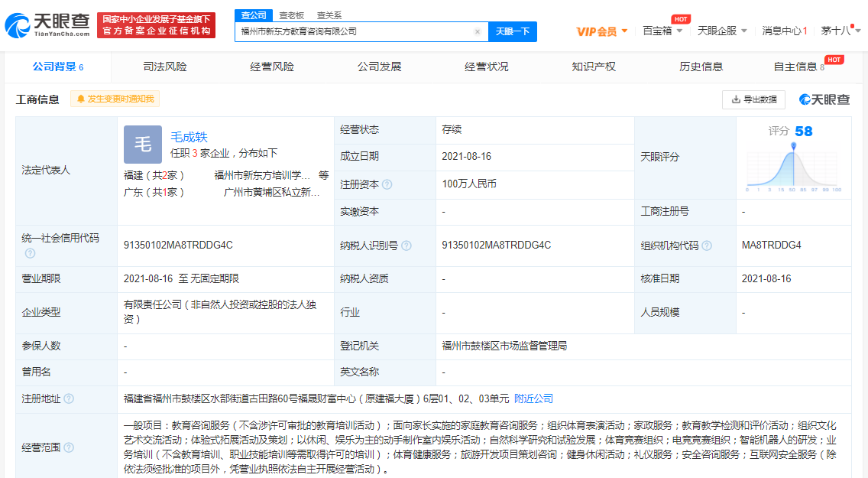The image size is (868, 478).
Task: Click the 毛 avatar thumbnail
Action: tap(143, 144)
